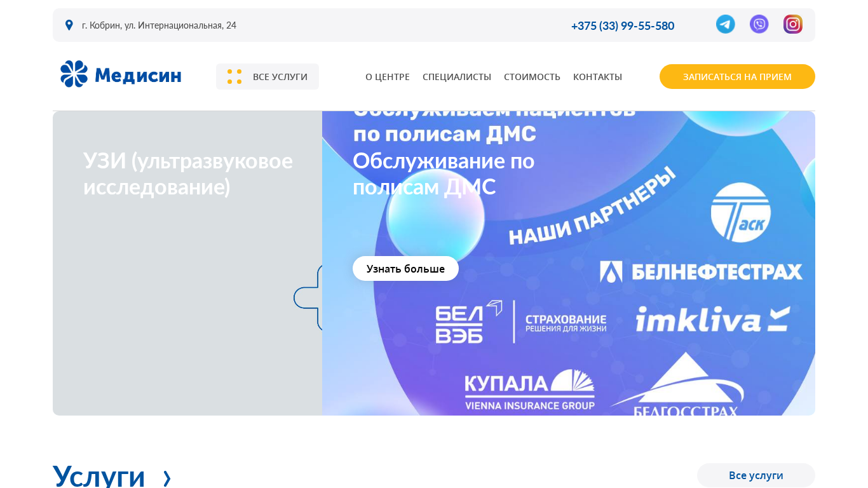Image resolution: width=868 pixels, height=488 pixels.
Task: Click the Узнать больше banner button
Action: [x=405, y=268]
